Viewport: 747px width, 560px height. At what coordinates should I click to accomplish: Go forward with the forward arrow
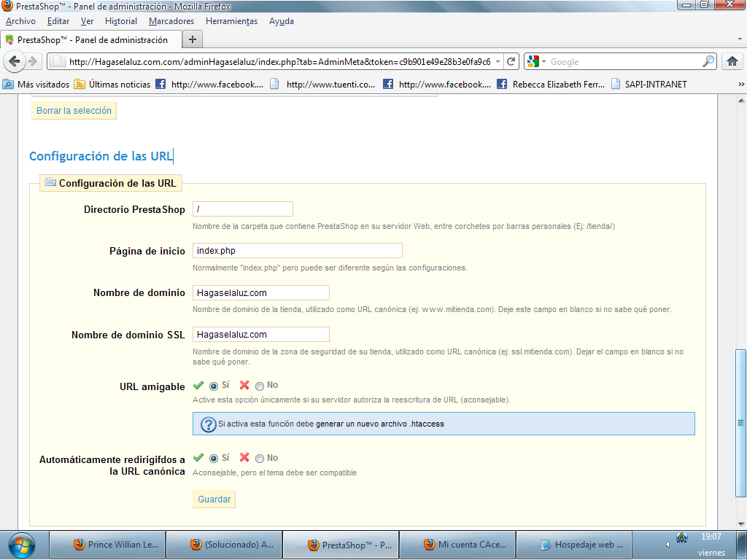32,61
